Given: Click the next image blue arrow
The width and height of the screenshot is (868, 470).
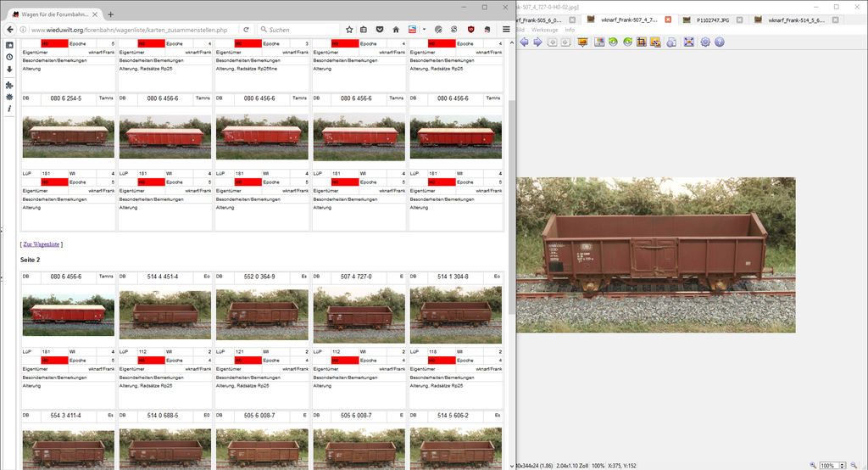Looking at the screenshot, I should pos(537,42).
